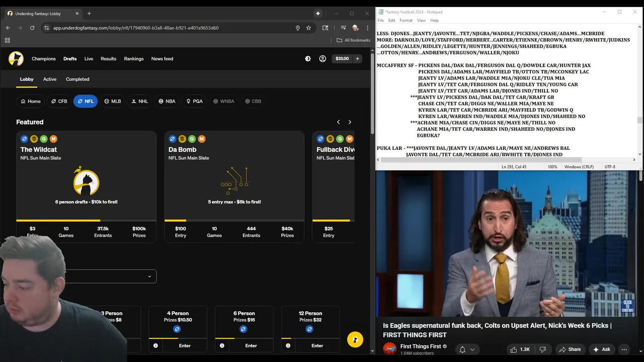
Task: Open more actions under YouTube video
Action: click(x=624, y=349)
